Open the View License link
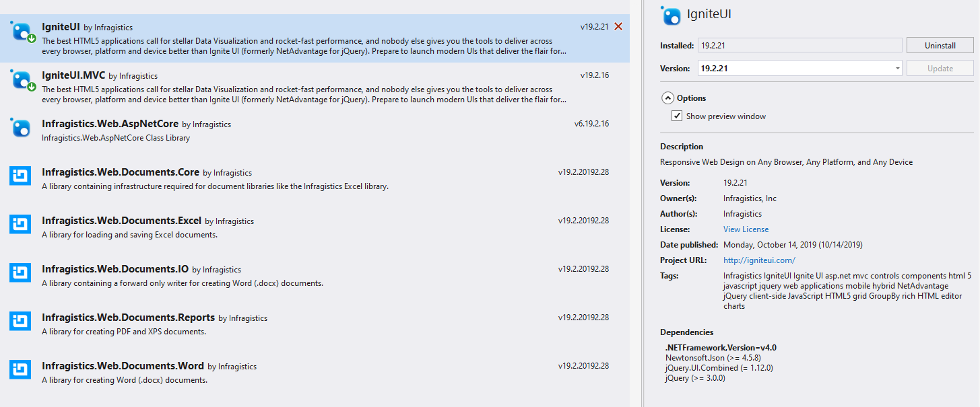 click(x=746, y=229)
